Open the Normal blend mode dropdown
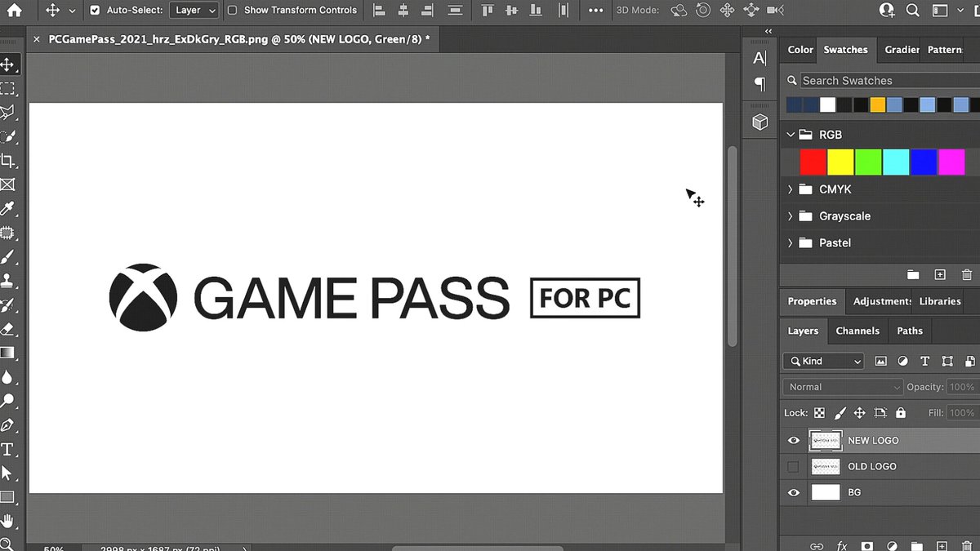 click(842, 387)
